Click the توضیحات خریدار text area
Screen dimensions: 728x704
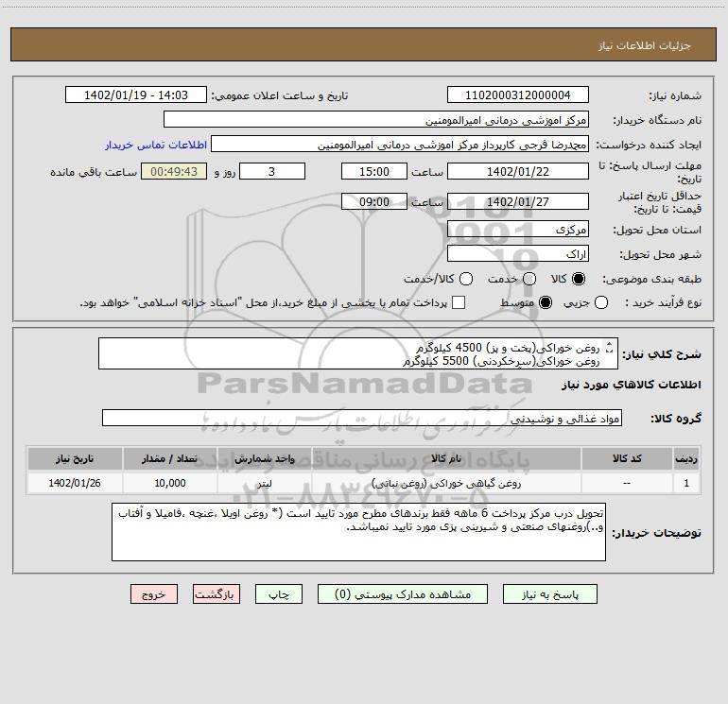click(358, 532)
